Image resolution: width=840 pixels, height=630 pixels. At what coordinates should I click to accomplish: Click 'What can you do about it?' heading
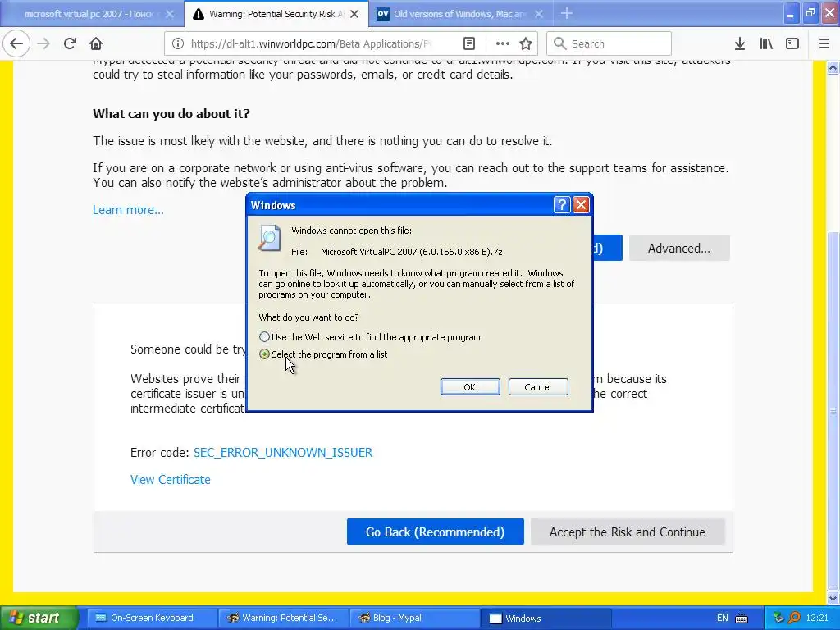171,113
